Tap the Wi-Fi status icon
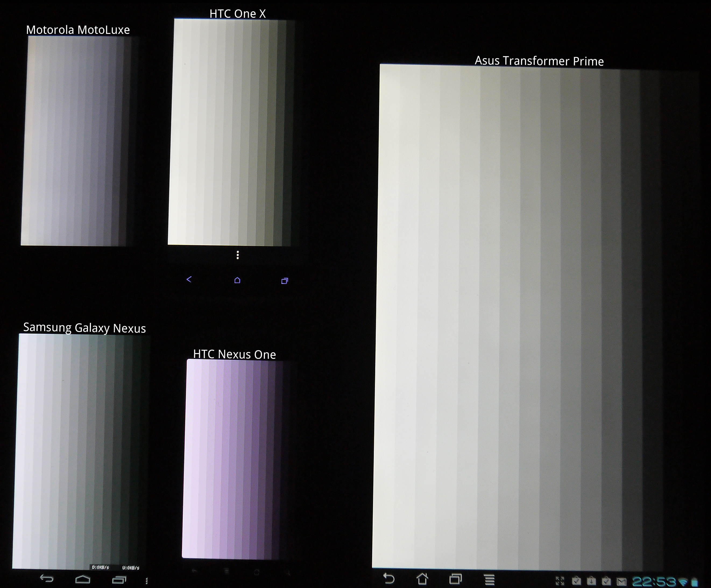This screenshot has height=588, width=711. (x=683, y=582)
